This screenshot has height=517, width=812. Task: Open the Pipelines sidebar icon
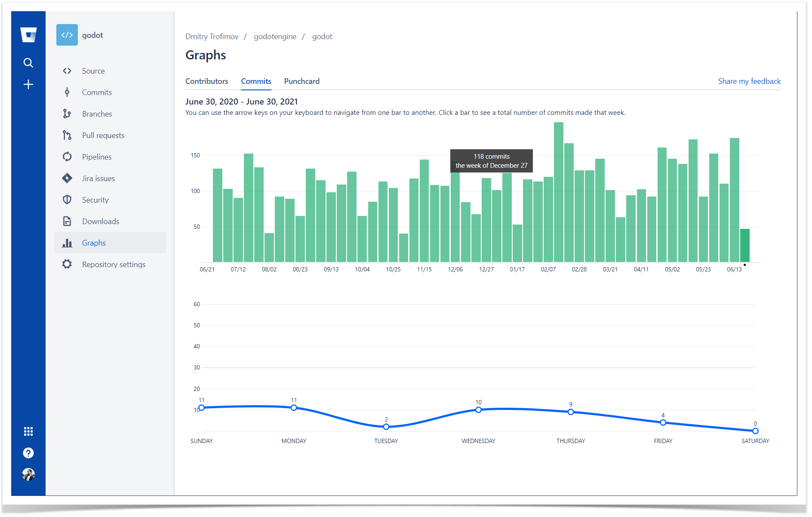click(x=67, y=157)
